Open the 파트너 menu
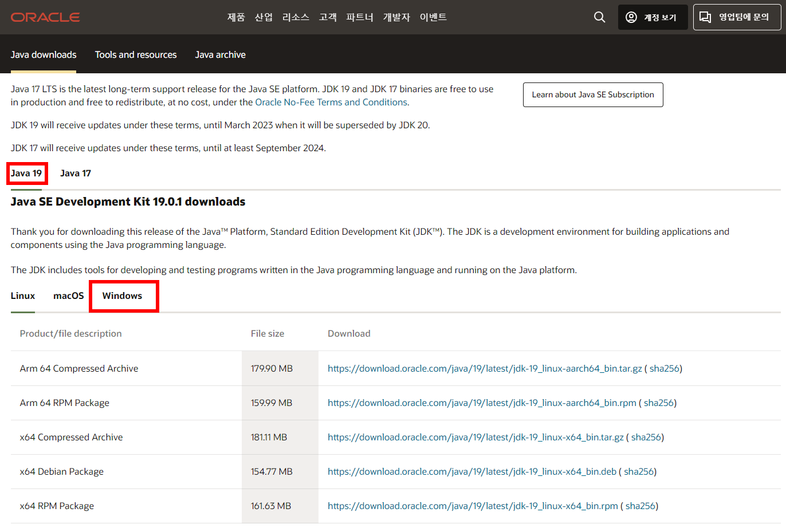This screenshot has height=532, width=786. [x=360, y=17]
